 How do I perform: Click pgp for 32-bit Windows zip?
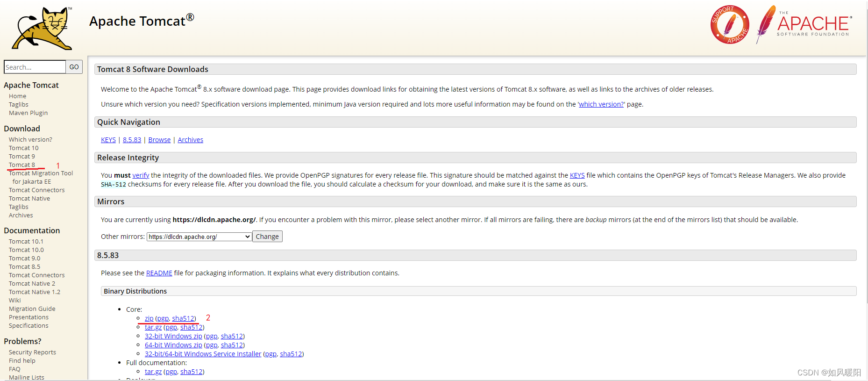coord(212,336)
